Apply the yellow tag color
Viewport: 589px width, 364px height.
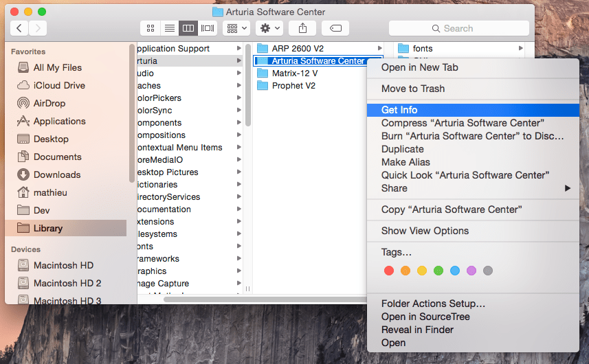point(422,271)
